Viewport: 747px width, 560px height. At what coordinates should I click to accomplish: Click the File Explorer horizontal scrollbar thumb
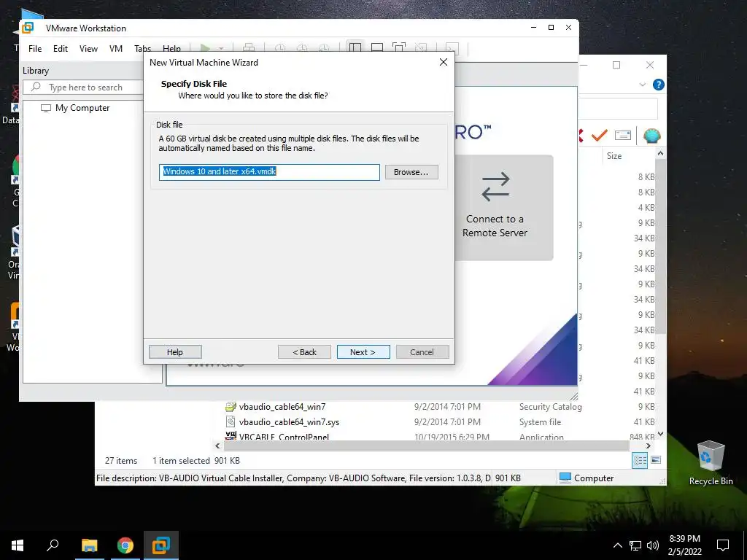pyautogui.click(x=426, y=446)
